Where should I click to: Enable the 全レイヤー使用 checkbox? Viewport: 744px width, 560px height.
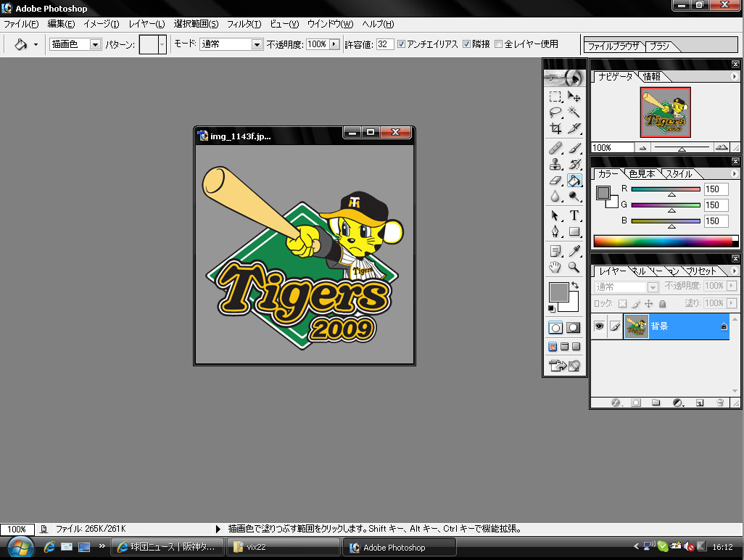pyautogui.click(x=499, y=44)
